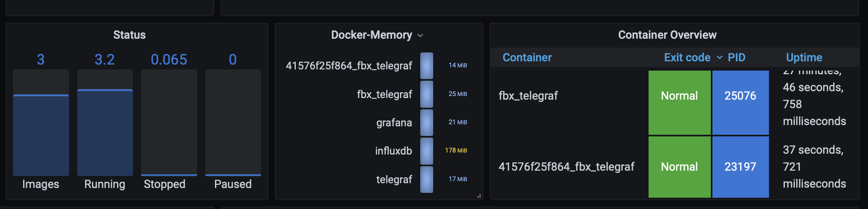868x209 pixels.
Task: Select 41576f25f864_fbx_telegraf name in Container Overview table
Action: coord(566,167)
